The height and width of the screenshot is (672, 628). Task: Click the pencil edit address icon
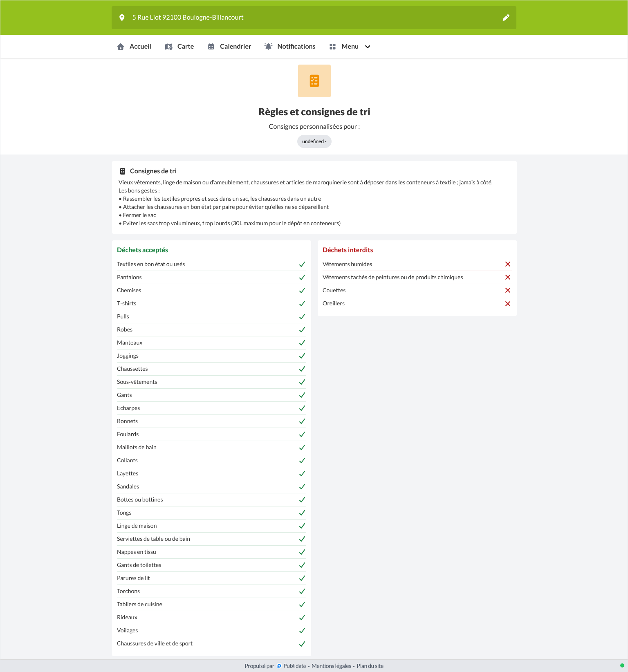click(506, 18)
